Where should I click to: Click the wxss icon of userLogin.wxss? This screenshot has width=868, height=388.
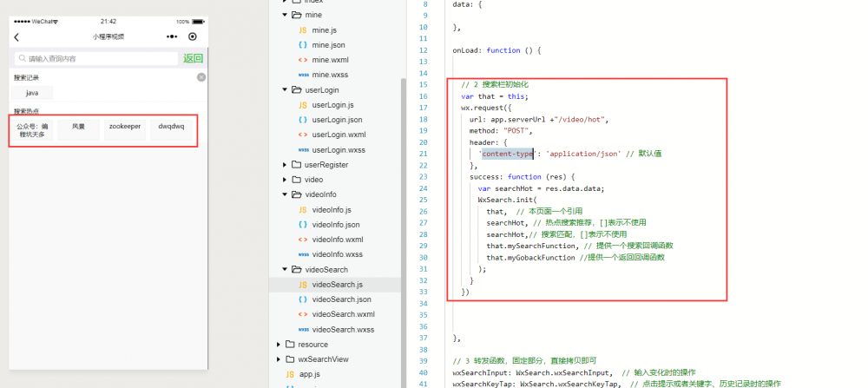pyautogui.click(x=303, y=150)
